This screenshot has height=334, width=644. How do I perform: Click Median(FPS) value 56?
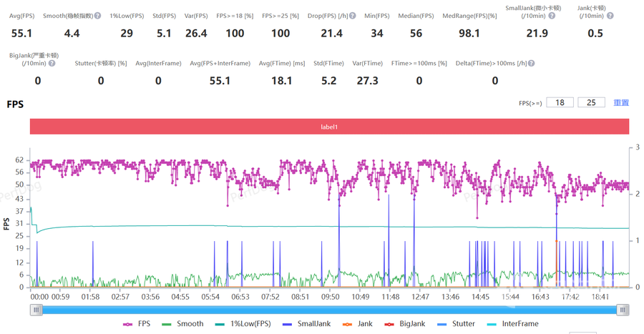click(416, 33)
